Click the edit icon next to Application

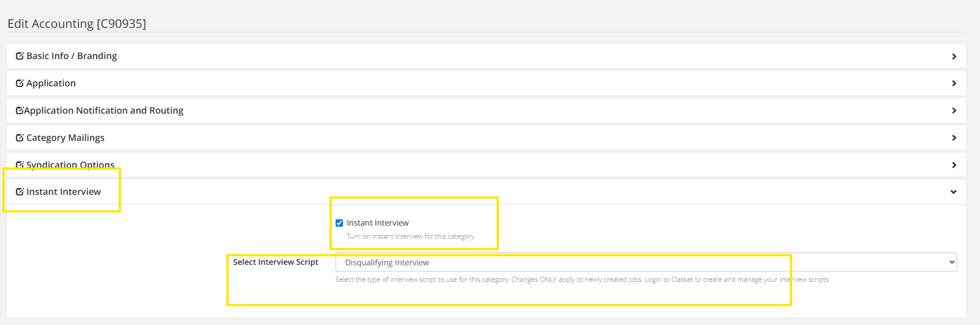[x=19, y=83]
